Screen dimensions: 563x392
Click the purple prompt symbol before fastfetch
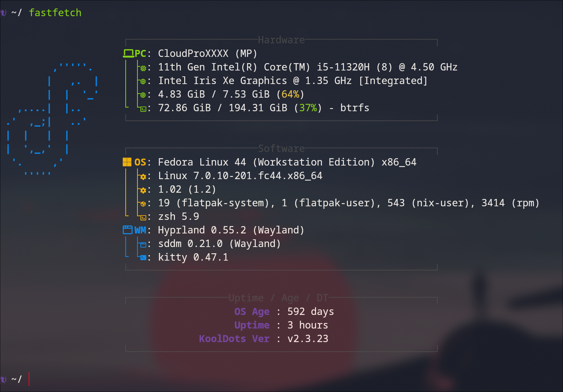click(3, 13)
